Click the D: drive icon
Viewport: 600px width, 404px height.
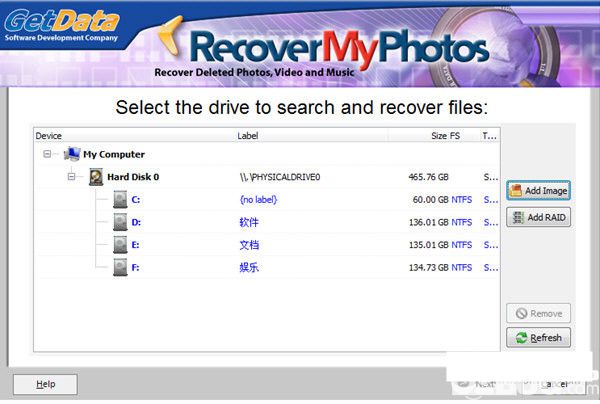(x=120, y=222)
